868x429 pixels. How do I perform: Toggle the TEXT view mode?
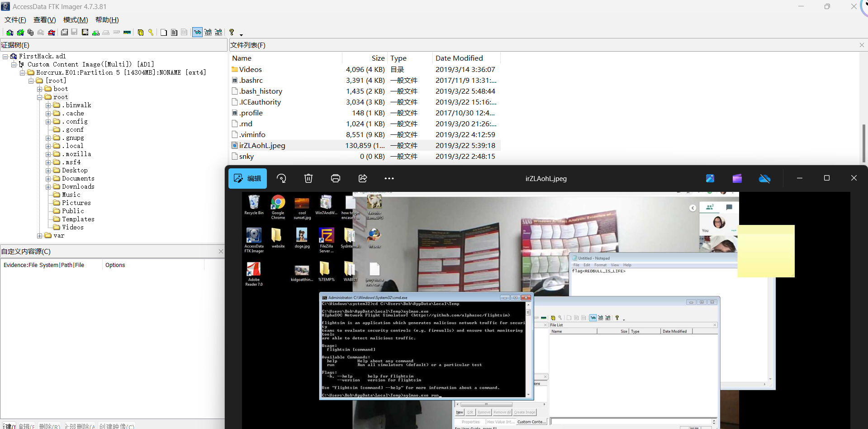pos(208,33)
